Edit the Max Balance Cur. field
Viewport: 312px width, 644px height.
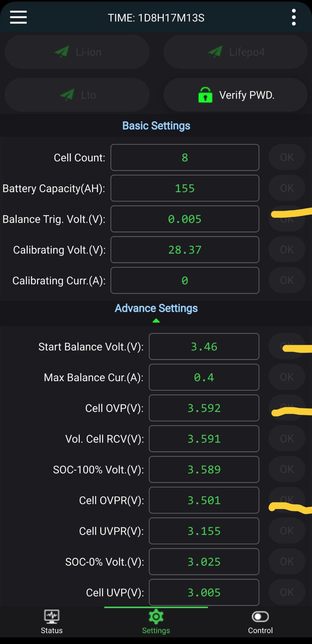204,377
